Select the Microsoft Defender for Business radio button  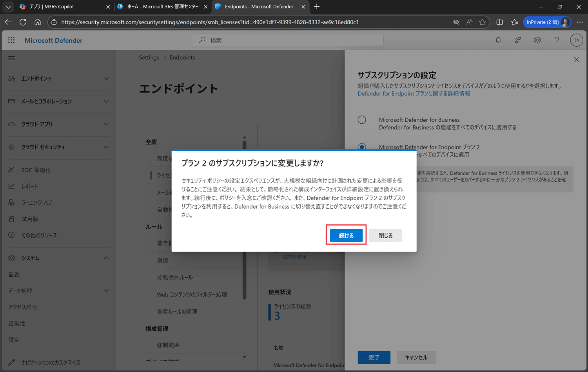coord(362,120)
